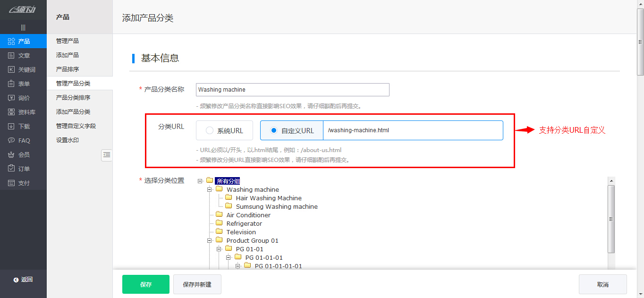Open the FAQ chat bubble icon

(12, 141)
